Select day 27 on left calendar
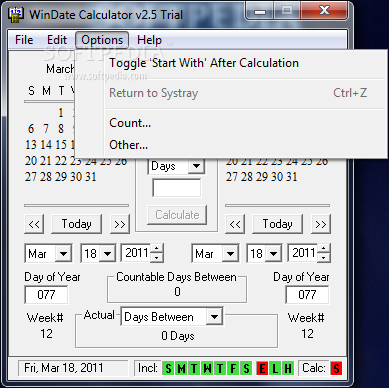The width and height of the screenshot is (389, 388). pyautogui.click(x=31, y=177)
